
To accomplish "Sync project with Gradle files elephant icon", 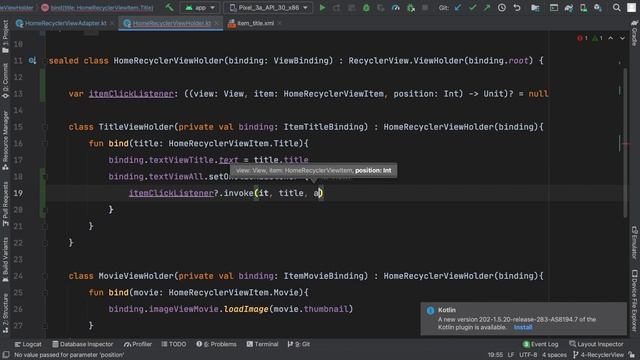I will click(x=569, y=8).
